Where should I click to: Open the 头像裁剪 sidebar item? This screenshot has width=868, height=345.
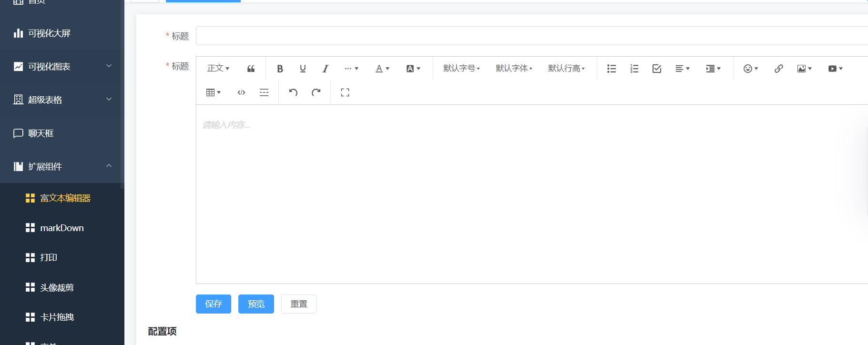pos(62,287)
